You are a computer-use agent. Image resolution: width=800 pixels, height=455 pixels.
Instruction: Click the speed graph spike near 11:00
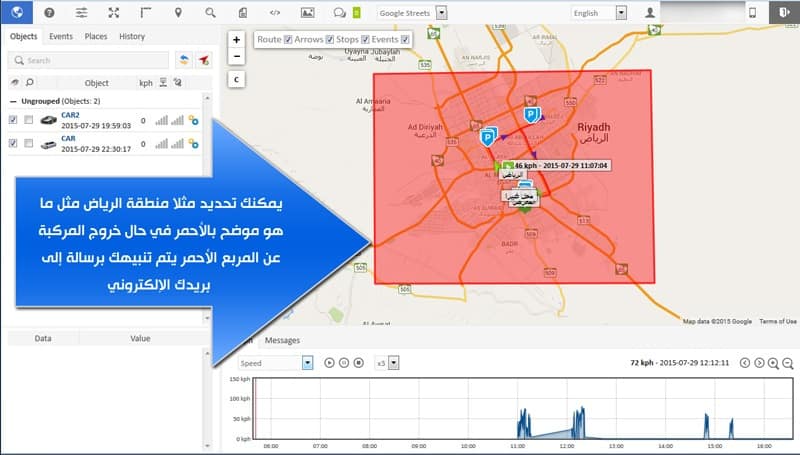pos(523,424)
